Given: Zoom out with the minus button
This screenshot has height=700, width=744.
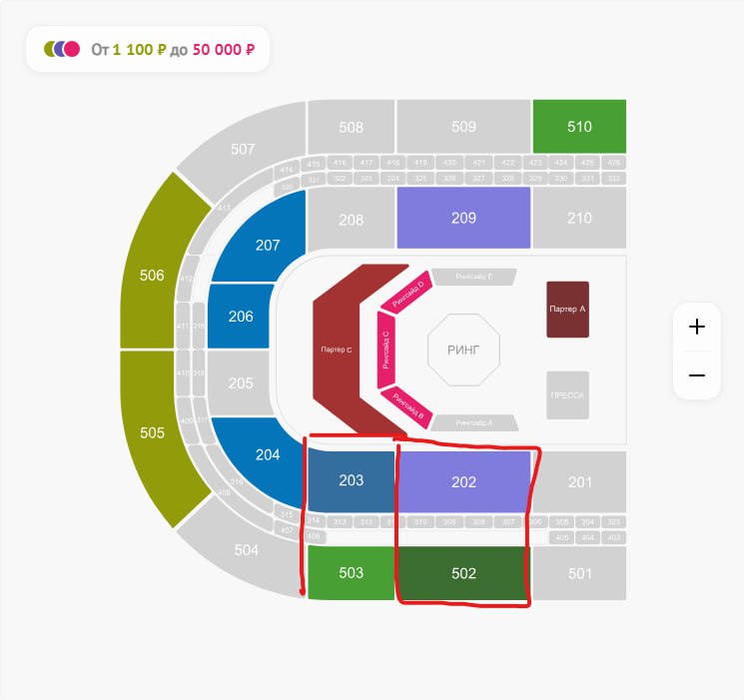Looking at the screenshot, I should pyautogui.click(x=697, y=375).
